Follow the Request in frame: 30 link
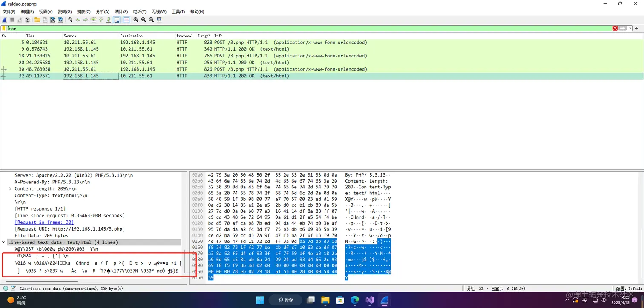Screen dimensions: 644x308 44,222
